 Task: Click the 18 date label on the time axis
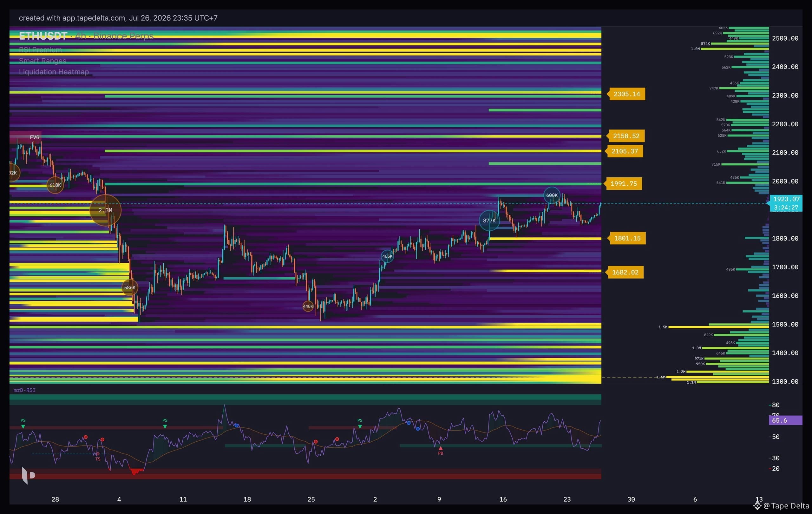click(x=247, y=499)
